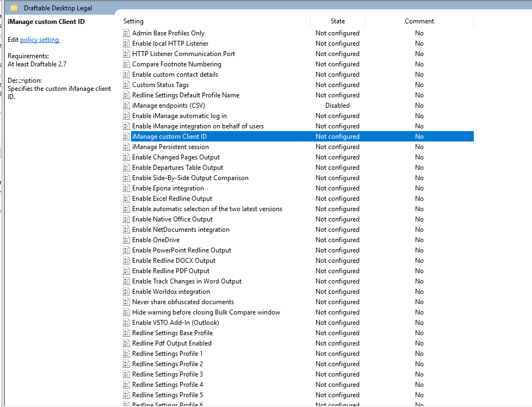Select the Enable local HTTP Listener setting
The width and height of the screenshot is (532, 407).
point(170,44)
